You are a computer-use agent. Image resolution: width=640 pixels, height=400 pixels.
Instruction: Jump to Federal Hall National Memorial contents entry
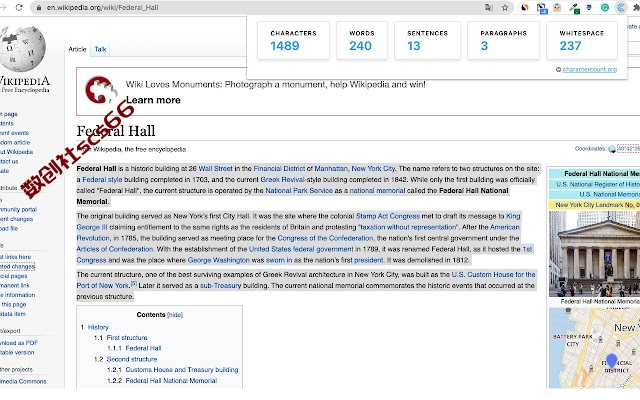click(x=171, y=380)
